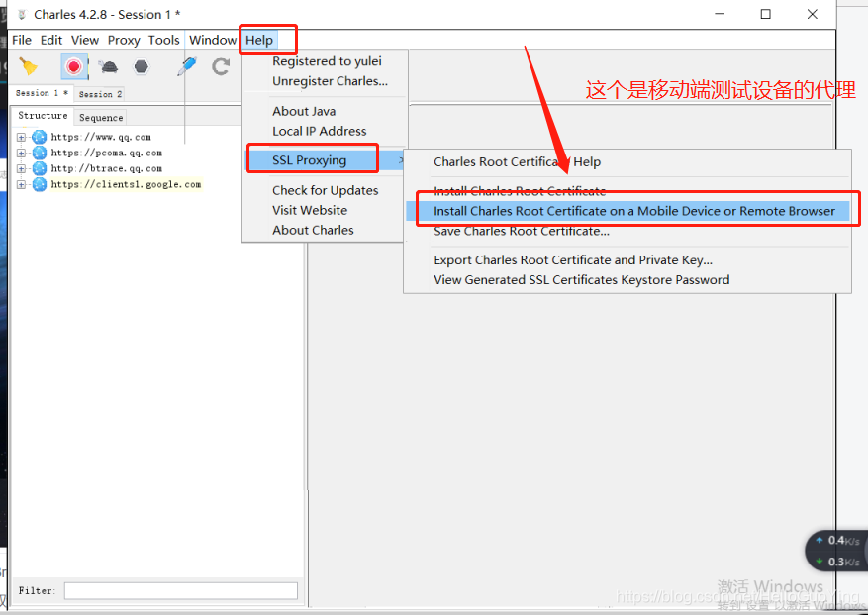The width and height of the screenshot is (868, 615).
Task: Toggle the hexagon breakpoints icon
Action: (x=142, y=67)
